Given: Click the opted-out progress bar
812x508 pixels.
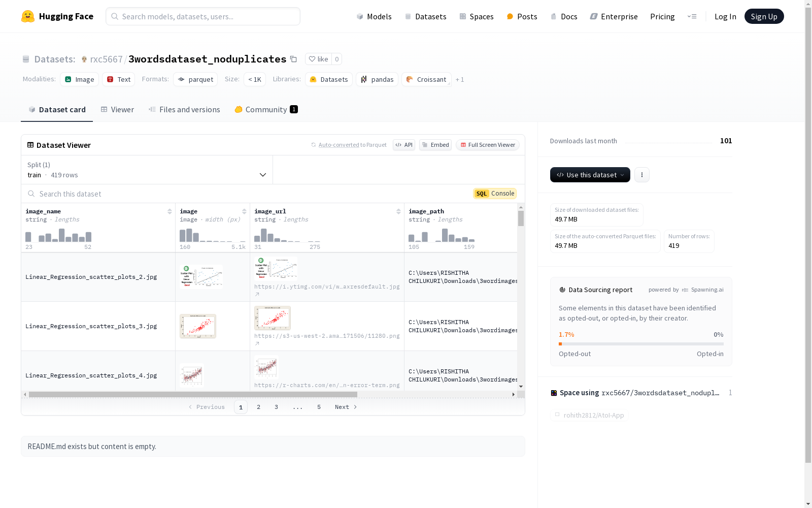Looking at the screenshot, I should [641, 344].
